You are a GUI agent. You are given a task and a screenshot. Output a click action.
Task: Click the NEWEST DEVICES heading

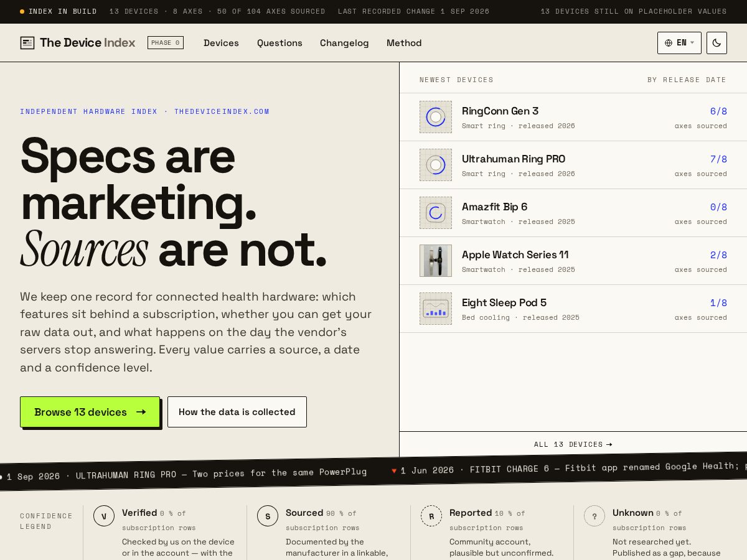click(456, 80)
